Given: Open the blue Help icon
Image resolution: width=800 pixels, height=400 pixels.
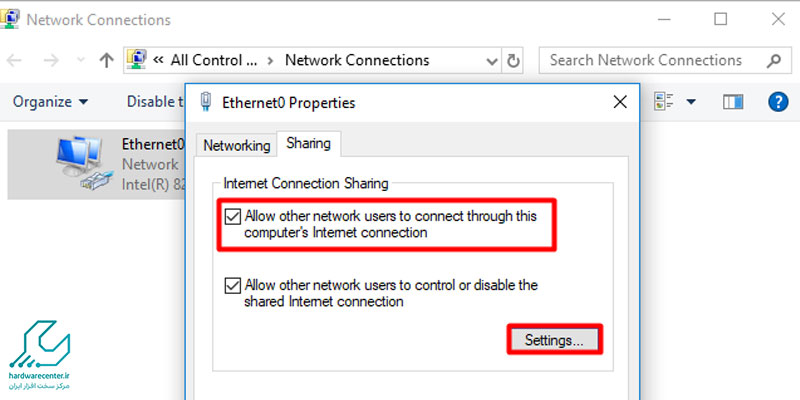Looking at the screenshot, I should 777,102.
